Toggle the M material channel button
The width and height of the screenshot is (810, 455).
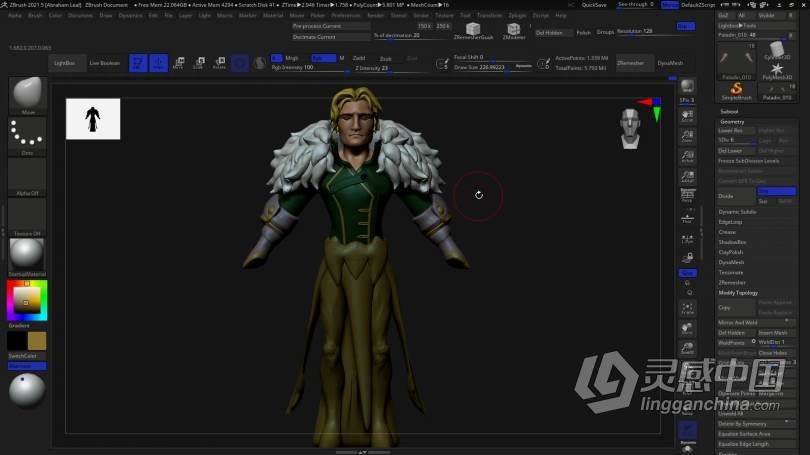341,58
